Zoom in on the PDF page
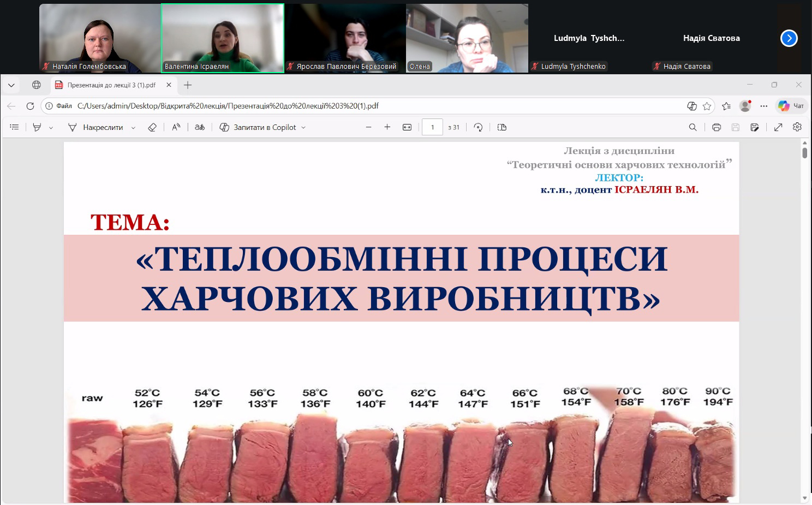 [387, 127]
